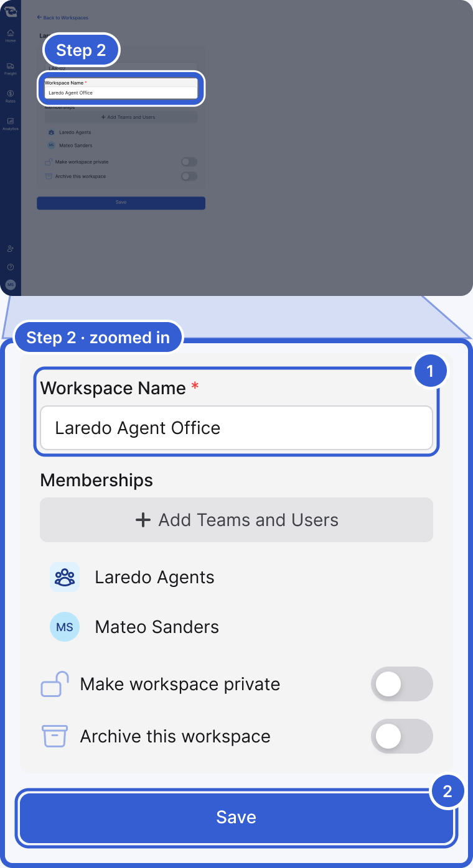Toggle Make workspace private in the zoomed view

pyautogui.click(x=401, y=684)
